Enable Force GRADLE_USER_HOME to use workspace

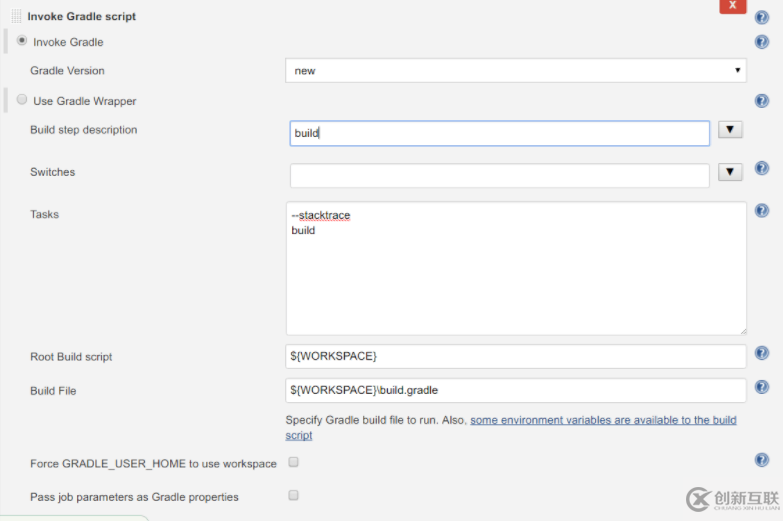[x=294, y=462]
